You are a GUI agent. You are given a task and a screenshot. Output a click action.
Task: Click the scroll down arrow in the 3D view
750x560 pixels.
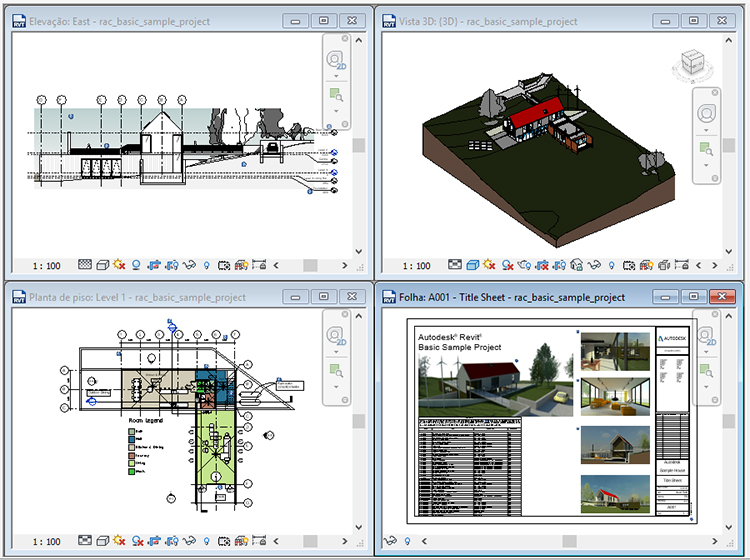[728, 252]
